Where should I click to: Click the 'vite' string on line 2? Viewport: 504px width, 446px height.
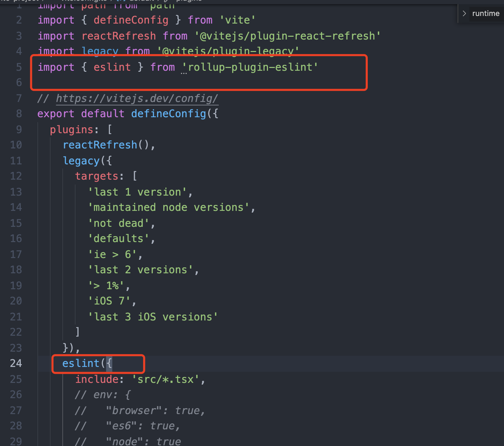(x=237, y=20)
